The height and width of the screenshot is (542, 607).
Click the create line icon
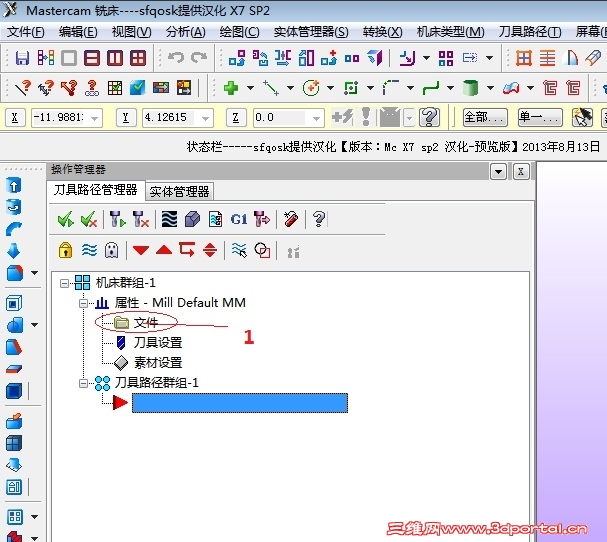(x=271, y=88)
